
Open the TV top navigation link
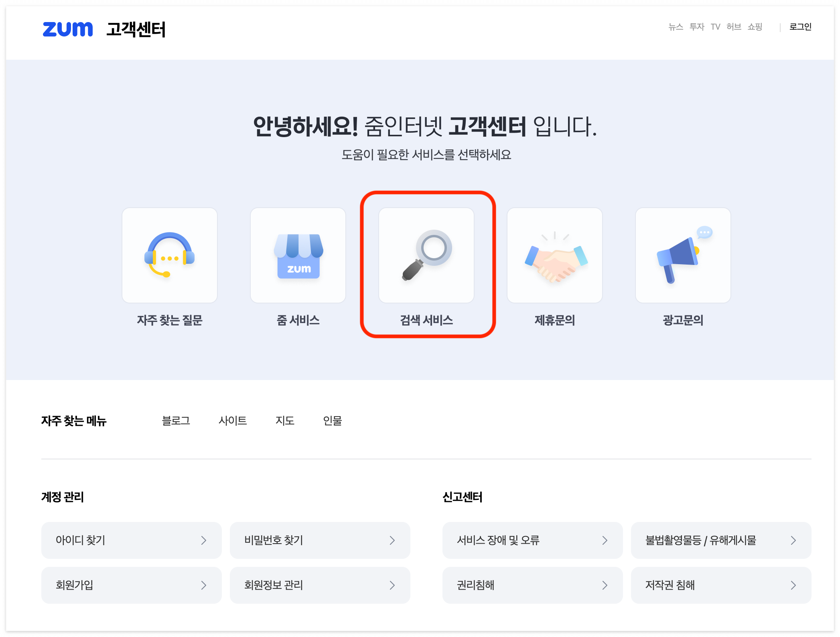click(715, 27)
